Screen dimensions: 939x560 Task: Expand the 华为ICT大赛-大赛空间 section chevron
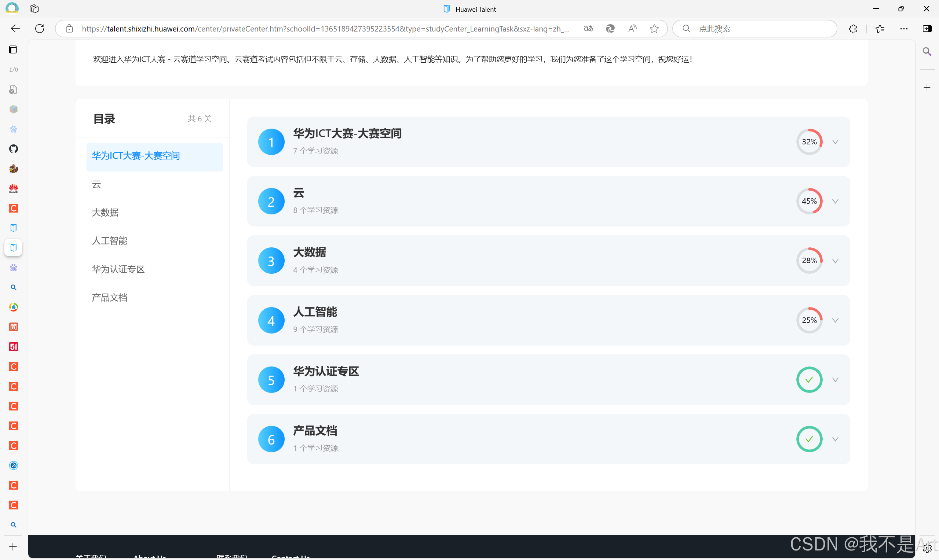[x=835, y=142]
